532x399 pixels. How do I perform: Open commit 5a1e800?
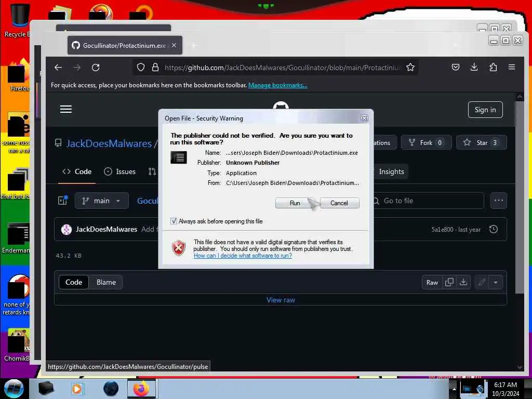442,230
